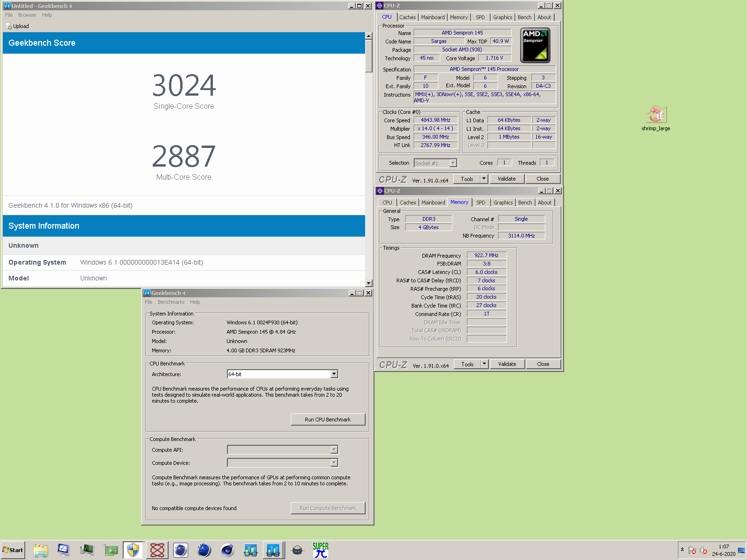
Task: Open Windows Explorer from the taskbar
Action: click(x=41, y=550)
